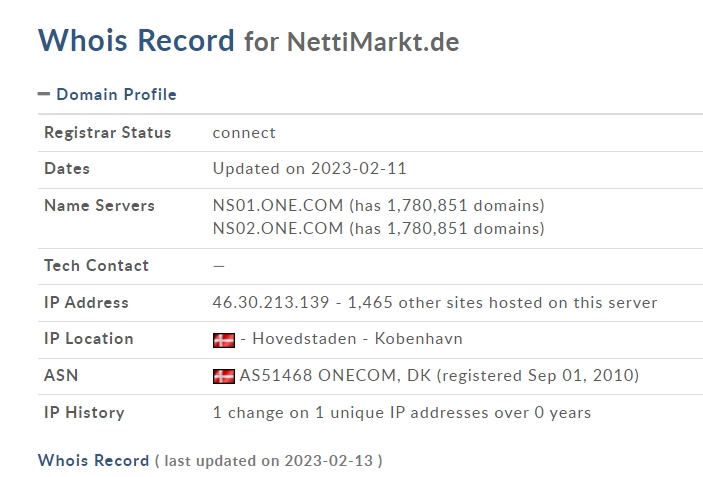
Task: Click IP address 46.30.213.139 value
Action: [271, 303]
